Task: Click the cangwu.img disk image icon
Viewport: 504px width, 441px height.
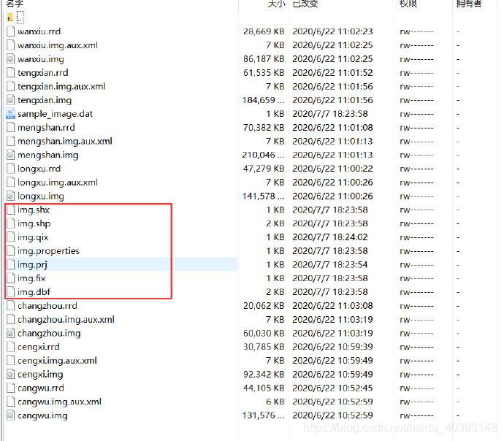Action: coord(11,415)
